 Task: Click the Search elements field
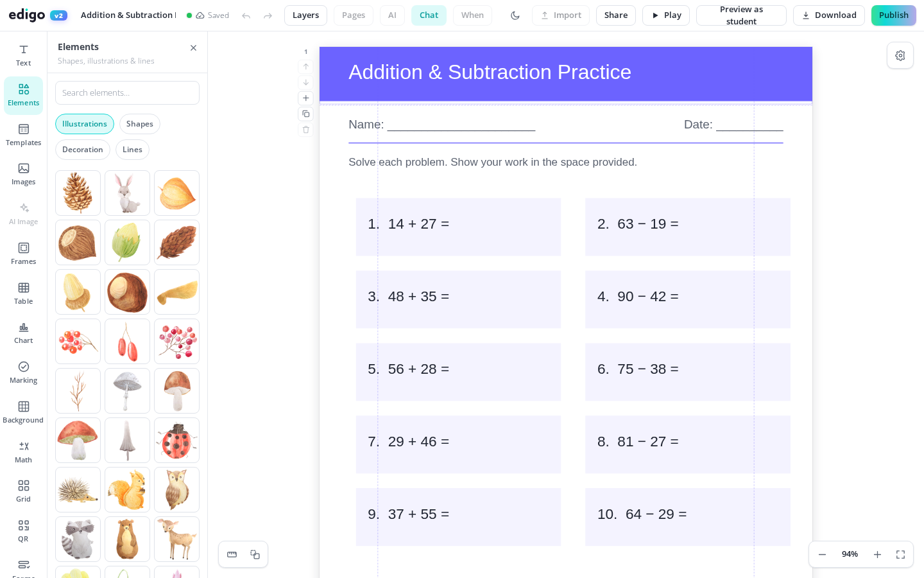click(127, 93)
